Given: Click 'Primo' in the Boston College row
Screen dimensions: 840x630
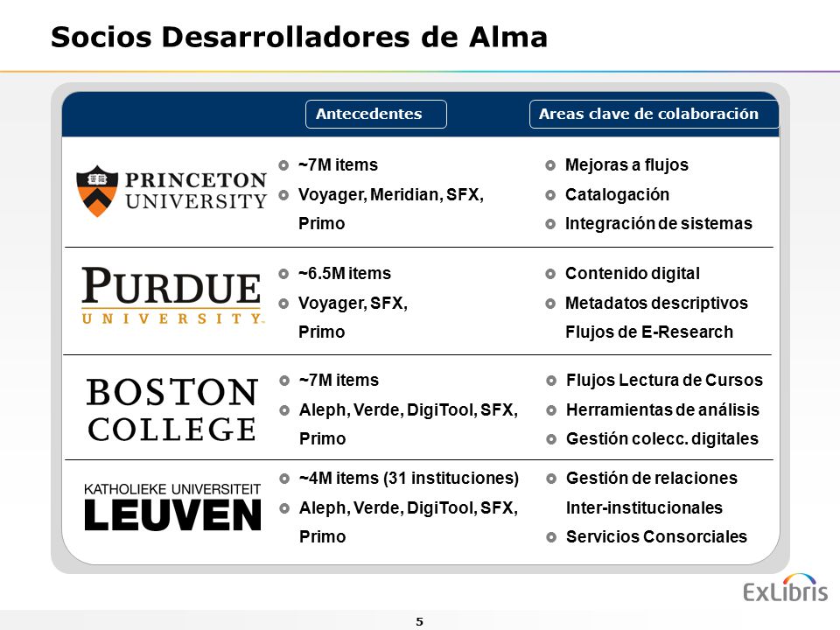Looking at the screenshot, I should tap(323, 438).
